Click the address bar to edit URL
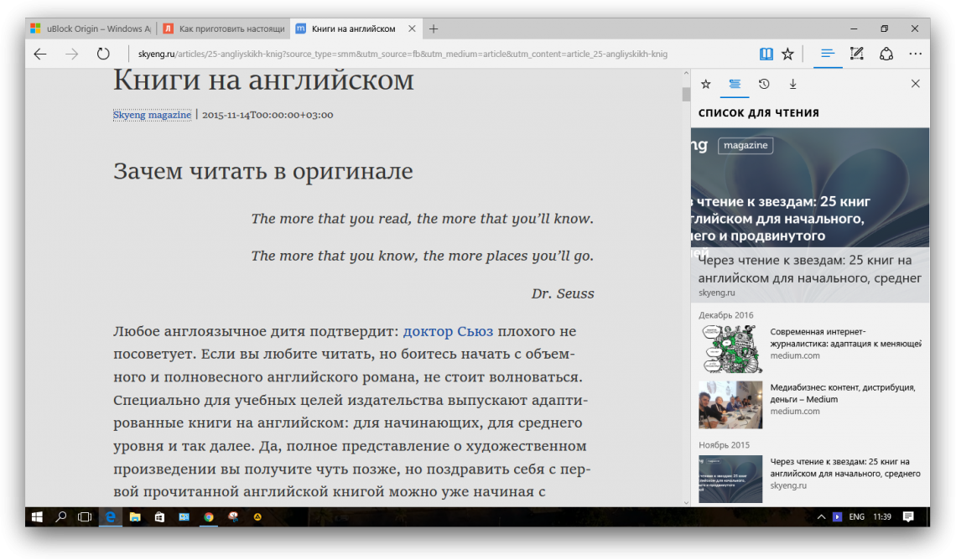This screenshot has height=560, width=956. [x=377, y=53]
